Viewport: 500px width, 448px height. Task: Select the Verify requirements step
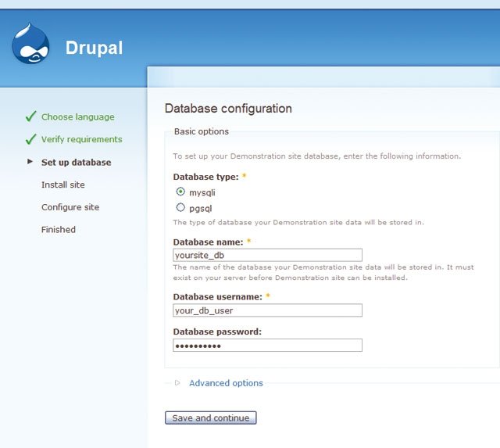[81, 139]
